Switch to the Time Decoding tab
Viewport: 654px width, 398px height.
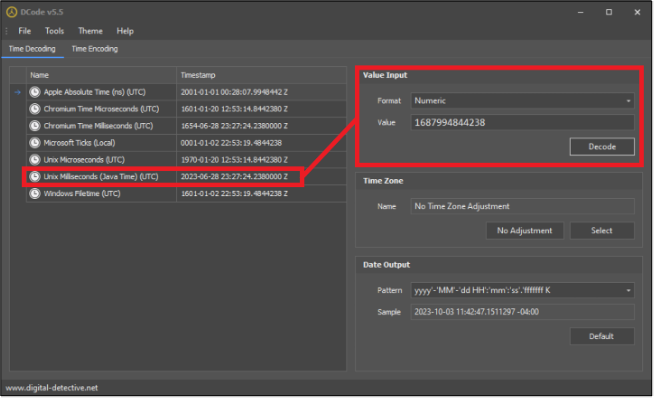(32, 49)
